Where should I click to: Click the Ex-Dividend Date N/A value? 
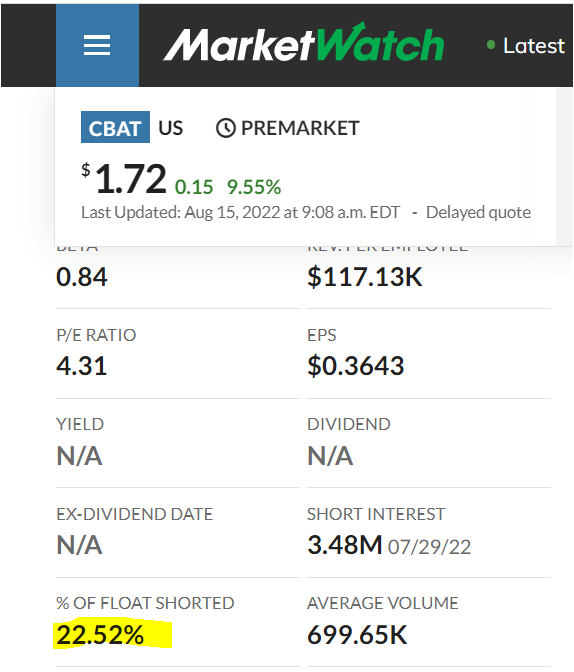(79, 545)
